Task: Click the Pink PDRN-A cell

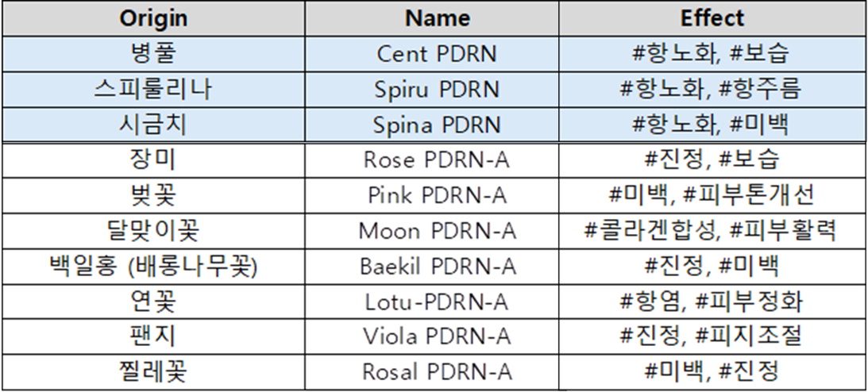Action: point(437,195)
